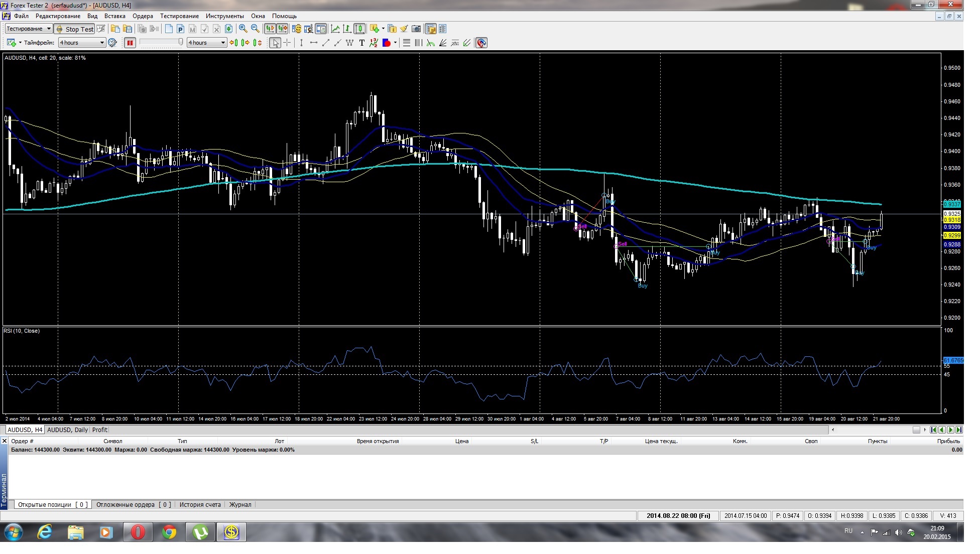The image size is (980, 554).
Task: Click the Stop Test button
Action: [74, 29]
